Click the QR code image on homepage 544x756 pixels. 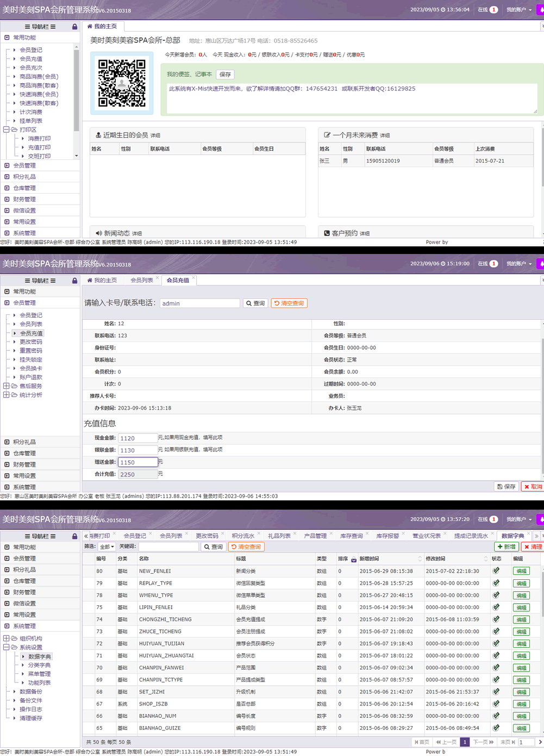122,83
